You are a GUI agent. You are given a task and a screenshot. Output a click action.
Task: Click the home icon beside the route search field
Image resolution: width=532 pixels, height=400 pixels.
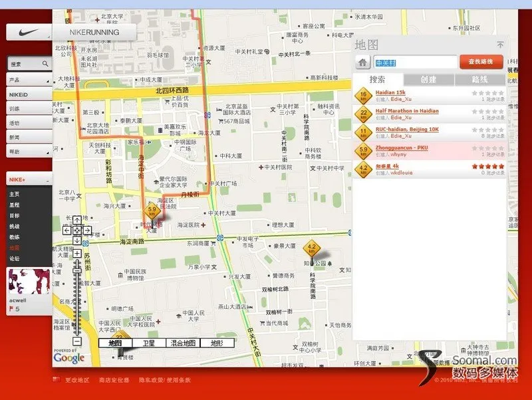pos(362,62)
